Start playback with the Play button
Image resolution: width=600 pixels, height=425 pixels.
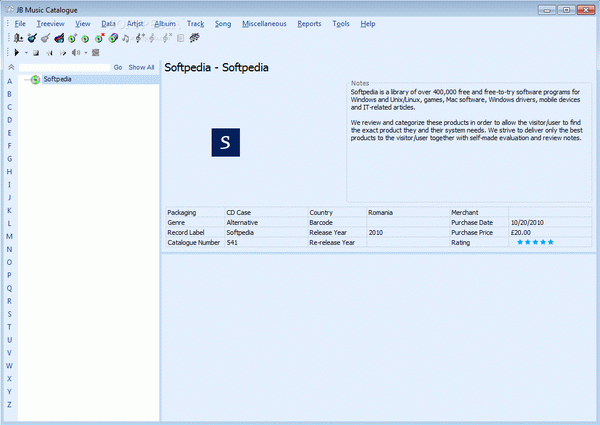tap(16, 52)
